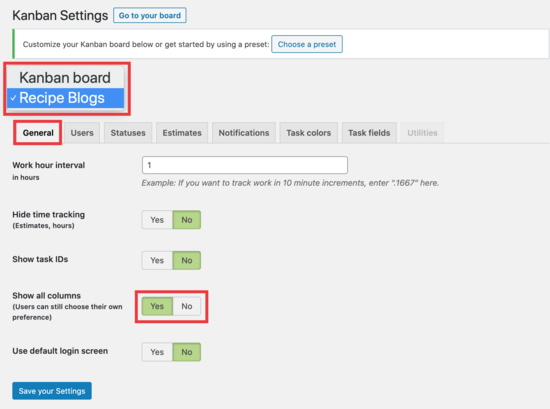Select Yes for Show all columns

pos(157,306)
